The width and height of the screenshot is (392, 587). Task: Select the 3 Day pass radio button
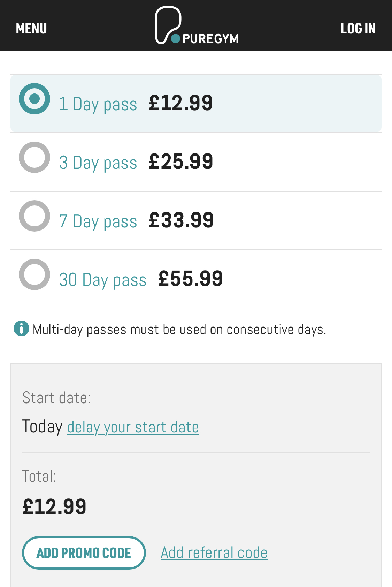pos(34,157)
